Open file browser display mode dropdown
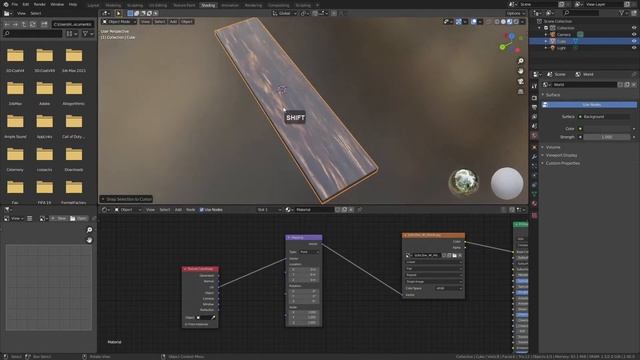The image size is (640, 360). 72,33
